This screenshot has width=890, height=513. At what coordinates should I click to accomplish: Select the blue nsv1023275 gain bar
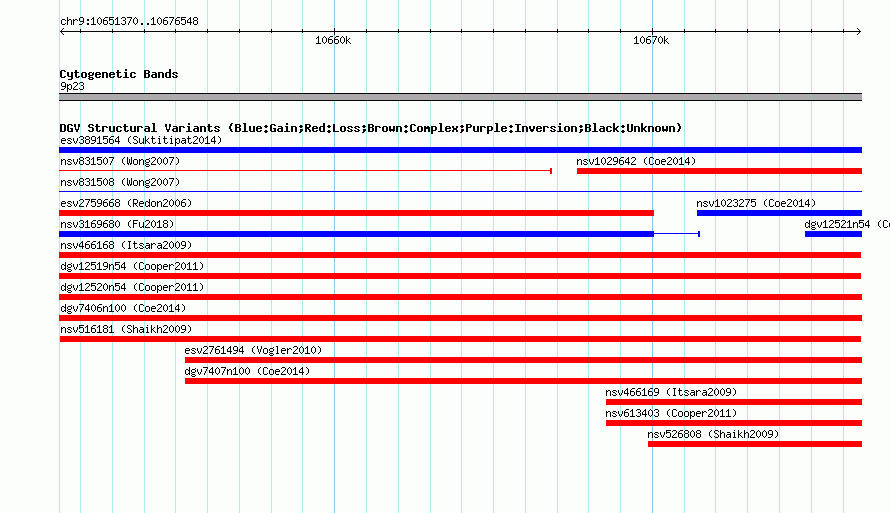779,213
